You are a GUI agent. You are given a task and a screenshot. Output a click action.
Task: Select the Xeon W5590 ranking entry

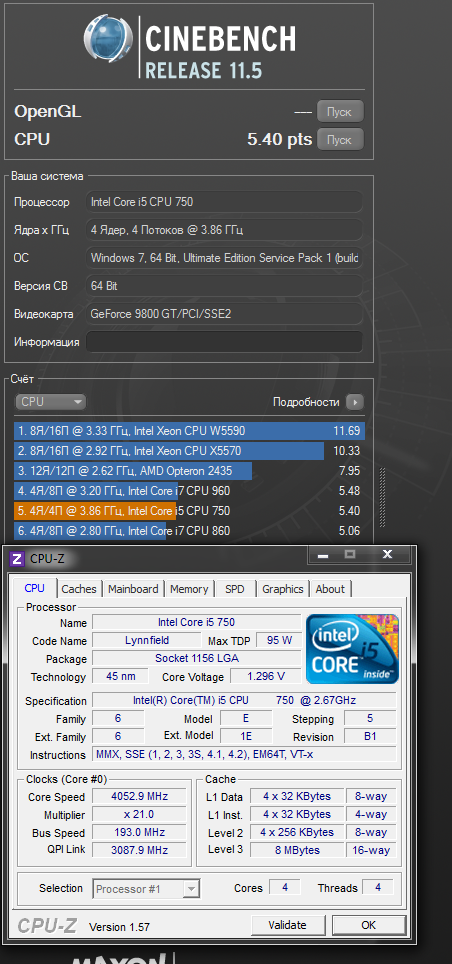tap(189, 431)
